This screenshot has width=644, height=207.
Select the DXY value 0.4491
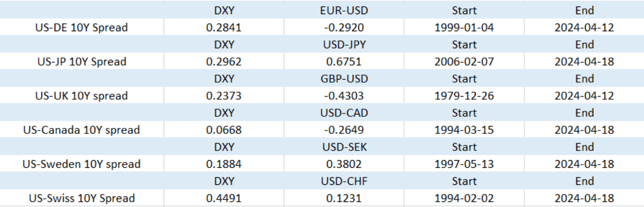click(224, 198)
